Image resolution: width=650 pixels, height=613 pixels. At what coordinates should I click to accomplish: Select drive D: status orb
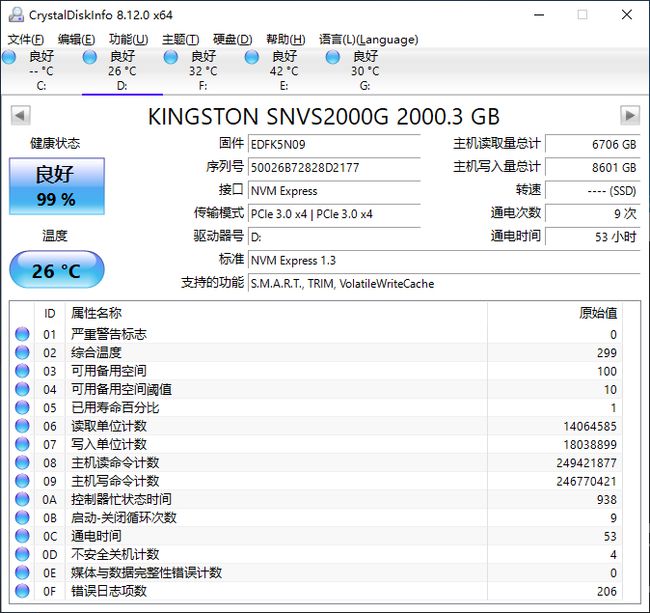click(90, 57)
